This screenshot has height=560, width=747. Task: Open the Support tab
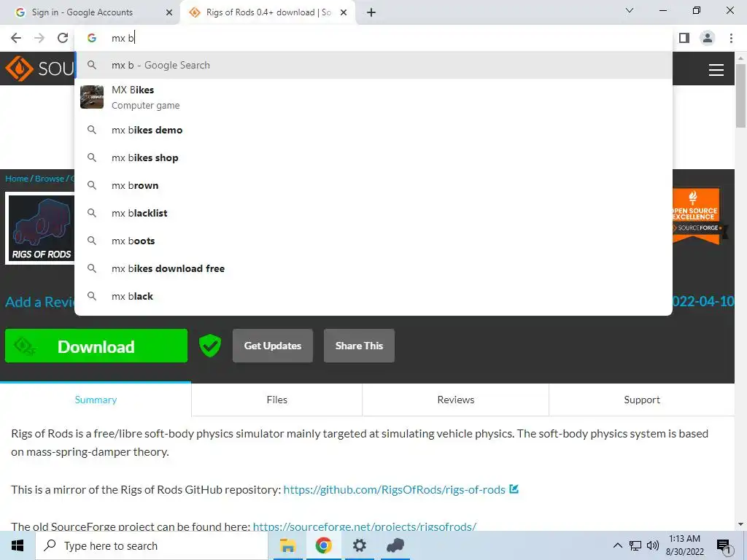pyautogui.click(x=642, y=400)
